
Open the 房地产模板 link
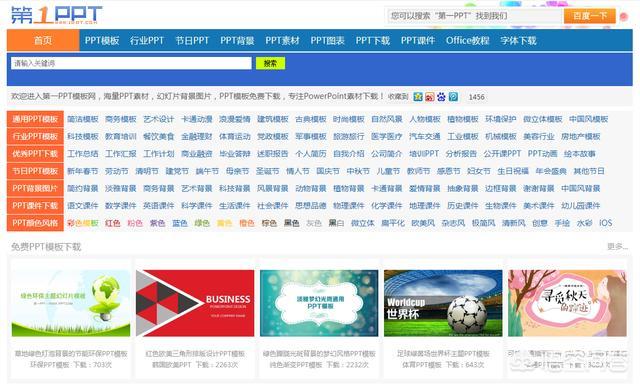click(580, 136)
